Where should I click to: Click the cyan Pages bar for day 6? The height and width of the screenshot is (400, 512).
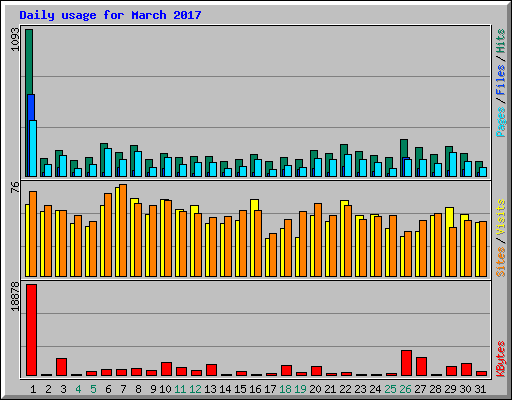(x=108, y=163)
